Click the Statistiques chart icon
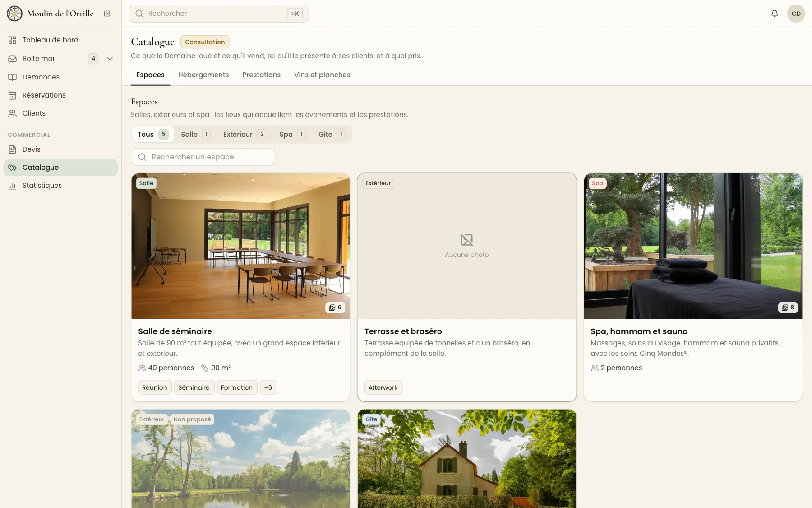The height and width of the screenshot is (508, 812). [x=13, y=186]
